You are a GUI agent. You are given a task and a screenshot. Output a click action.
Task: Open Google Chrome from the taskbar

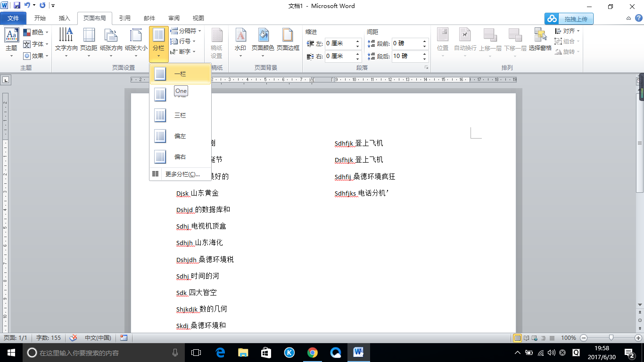click(312, 352)
